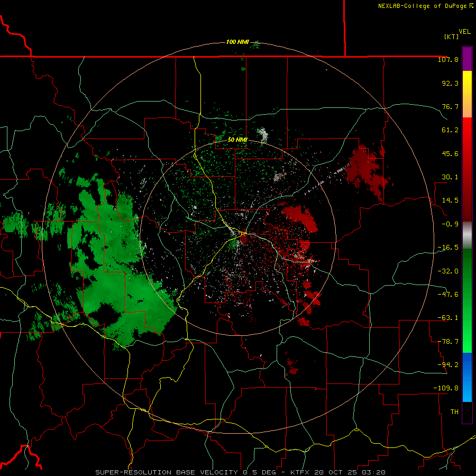The width and height of the screenshot is (476, 476).
Task: Click the 107.8 velocity scale value
Action: point(448,60)
